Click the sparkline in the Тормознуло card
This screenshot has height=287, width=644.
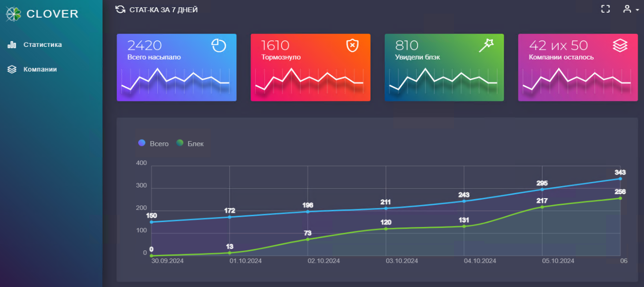coord(310,81)
